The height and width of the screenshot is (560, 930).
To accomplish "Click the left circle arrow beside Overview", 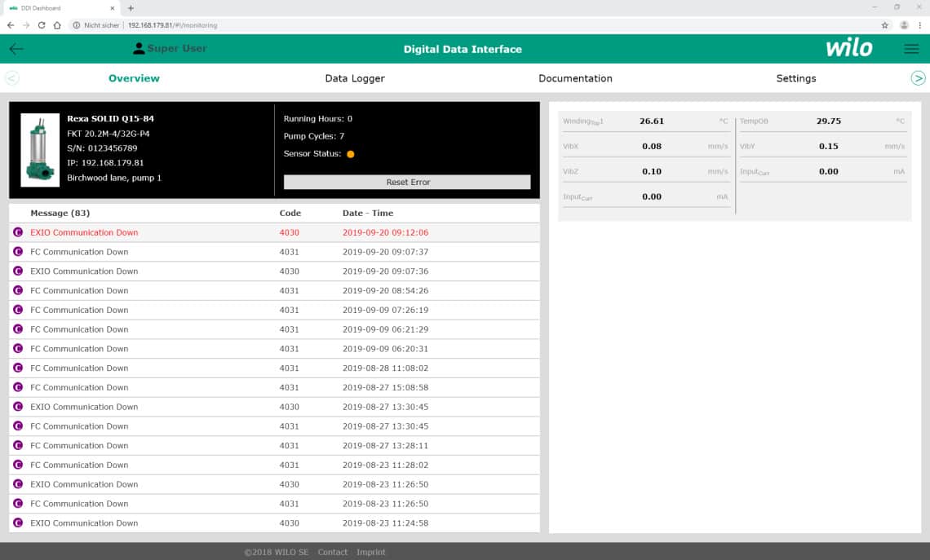I will 12,78.
